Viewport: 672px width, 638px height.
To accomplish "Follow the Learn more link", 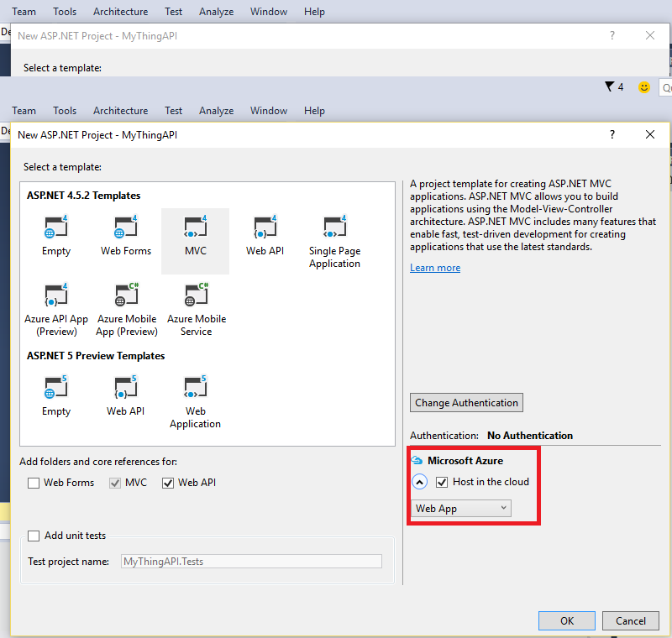I will (435, 268).
